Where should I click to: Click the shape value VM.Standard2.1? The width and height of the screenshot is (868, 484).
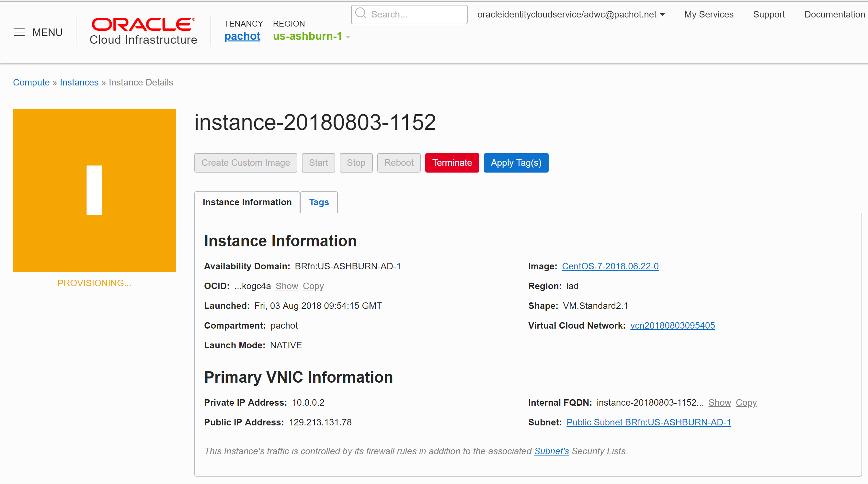point(596,306)
